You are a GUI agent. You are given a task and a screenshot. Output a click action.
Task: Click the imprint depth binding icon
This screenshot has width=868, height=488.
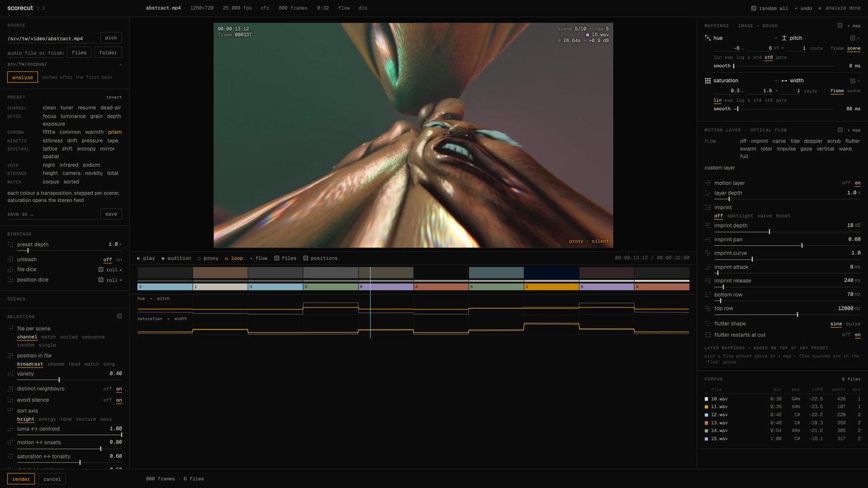tap(708, 226)
